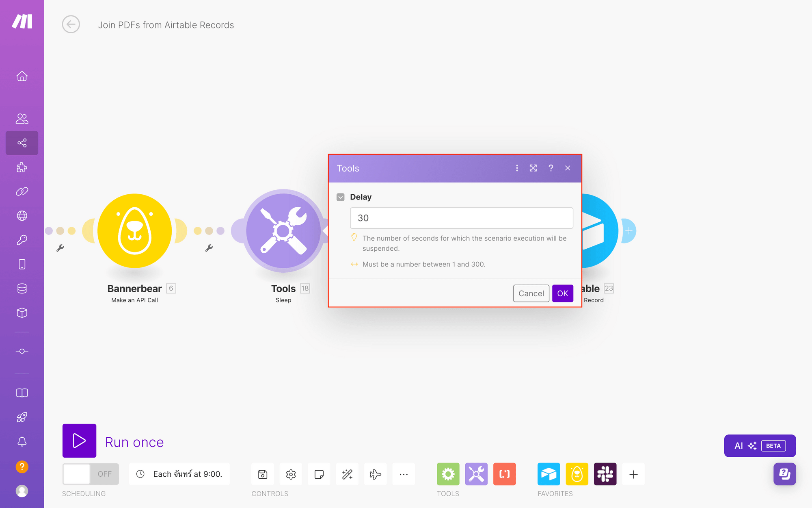This screenshot has height=508, width=812.
Task: Add Bannerbear from the Favorites bar
Action: coord(577,474)
